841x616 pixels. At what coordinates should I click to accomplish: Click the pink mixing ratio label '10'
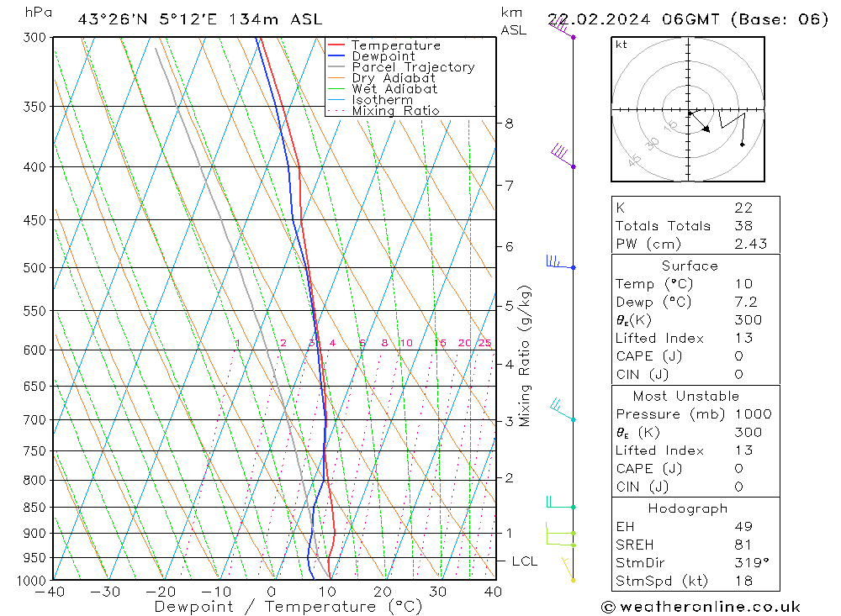click(x=406, y=343)
